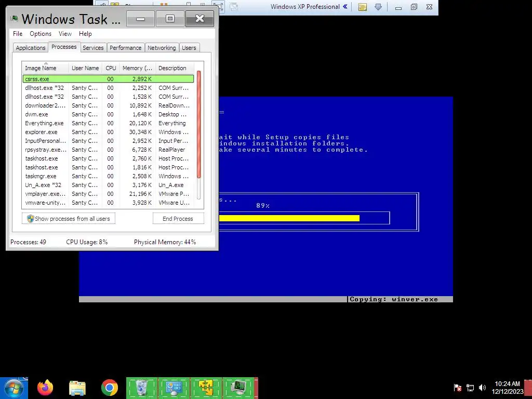Image resolution: width=532 pixels, height=399 pixels.
Task: Collapse the VMware toolbar with double chevron
Action: click(x=345, y=6)
